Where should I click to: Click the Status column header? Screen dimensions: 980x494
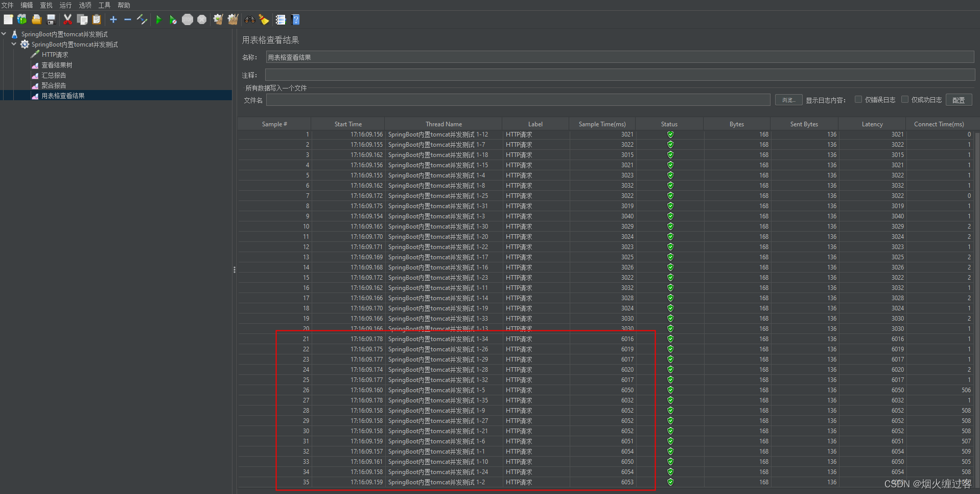tap(669, 124)
